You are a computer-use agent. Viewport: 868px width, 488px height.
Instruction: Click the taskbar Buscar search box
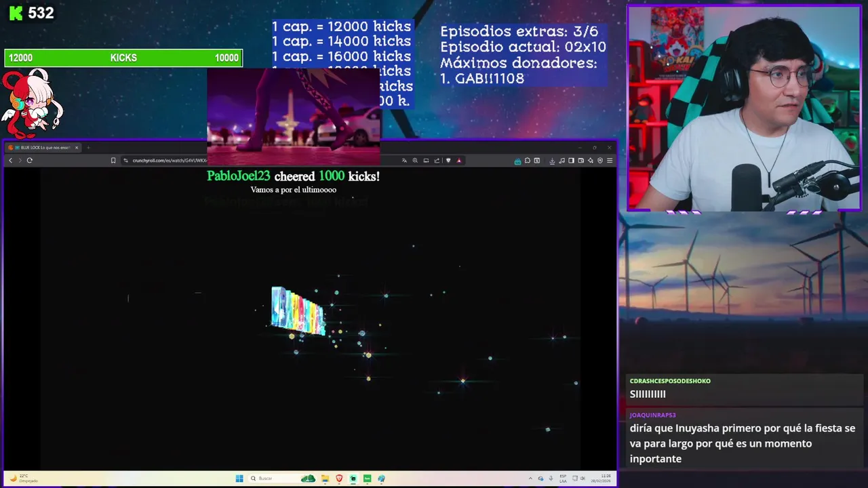click(281, 479)
